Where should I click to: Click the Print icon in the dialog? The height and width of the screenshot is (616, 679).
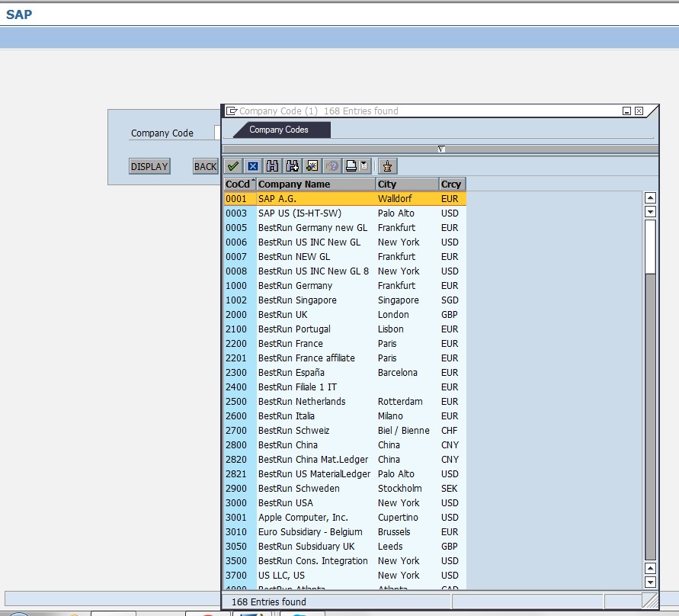pos(351,165)
